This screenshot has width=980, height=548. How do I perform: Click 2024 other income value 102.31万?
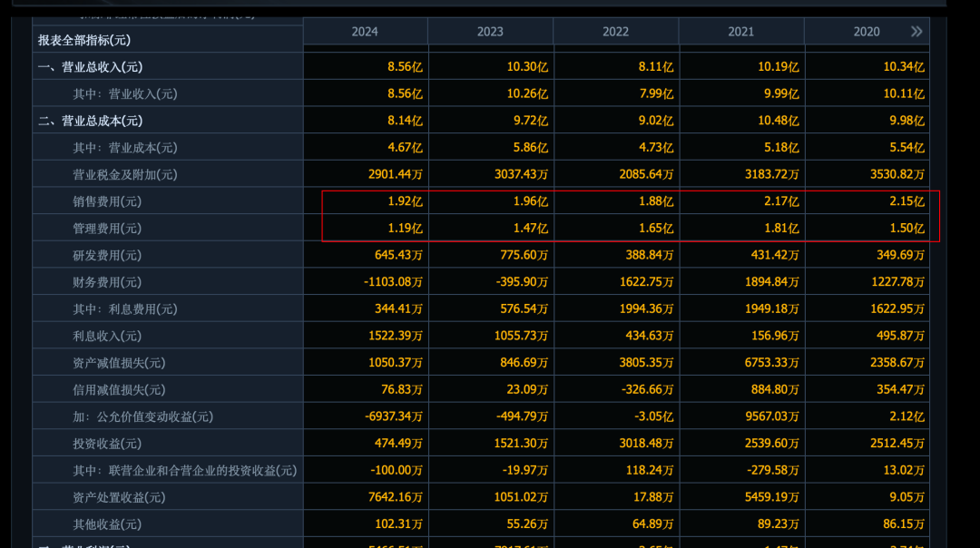398,524
